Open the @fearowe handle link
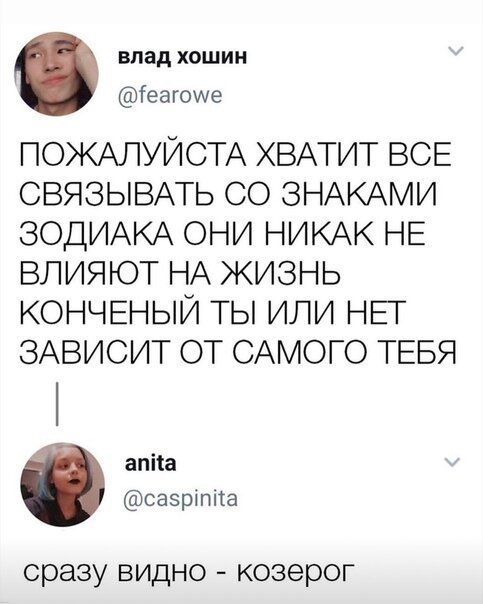The height and width of the screenshot is (604, 483). point(170,96)
